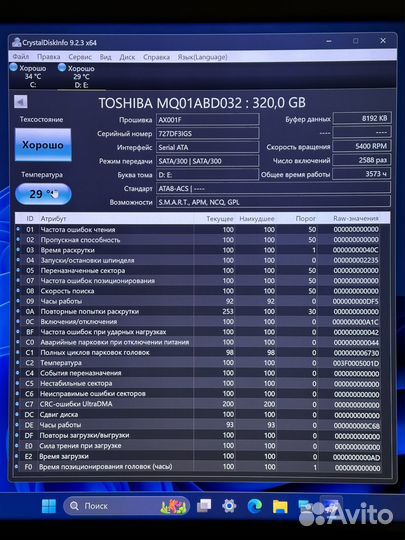Image resolution: width=405 pixels, height=540 pixels.
Task: Click the Raw-значения column header
Action: tap(356, 218)
